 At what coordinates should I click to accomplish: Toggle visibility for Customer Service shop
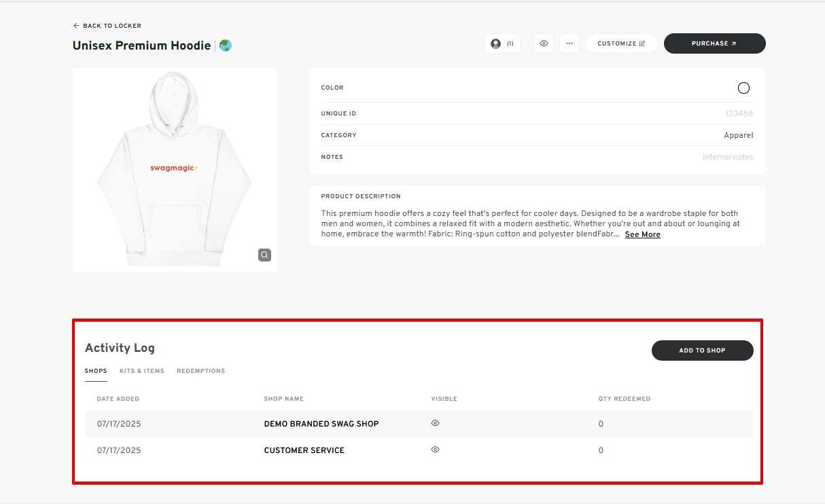click(435, 450)
